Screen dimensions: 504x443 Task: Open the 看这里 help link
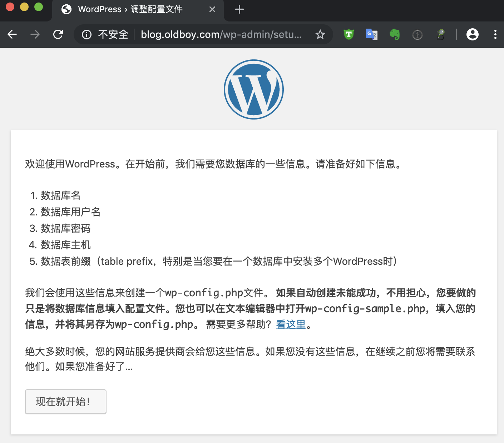(291, 325)
